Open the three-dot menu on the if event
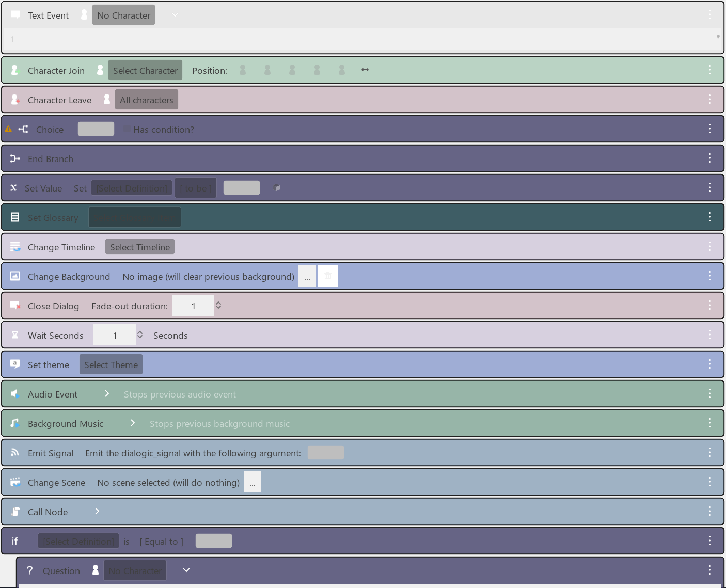This screenshot has height=588, width=726. coord(709,541)
